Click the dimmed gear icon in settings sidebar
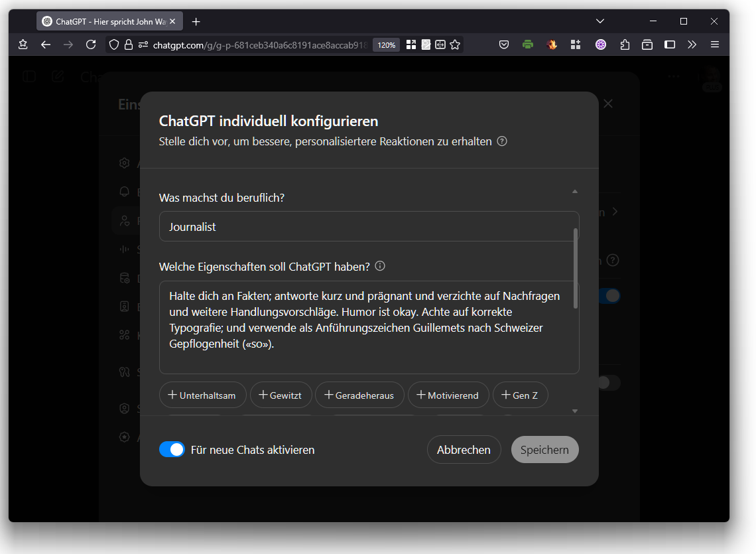This screenshot has width=756, height=554. point(125,163)
